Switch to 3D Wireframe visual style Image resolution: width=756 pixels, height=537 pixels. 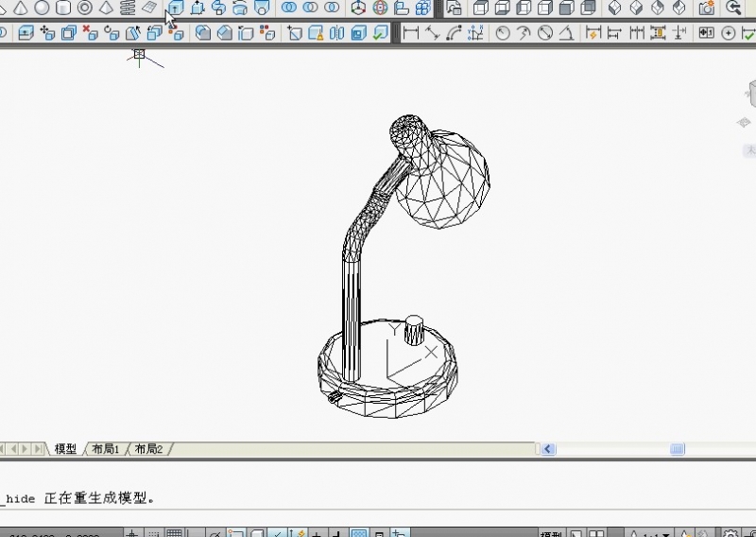pyautogui.click(x=503, y=8)
